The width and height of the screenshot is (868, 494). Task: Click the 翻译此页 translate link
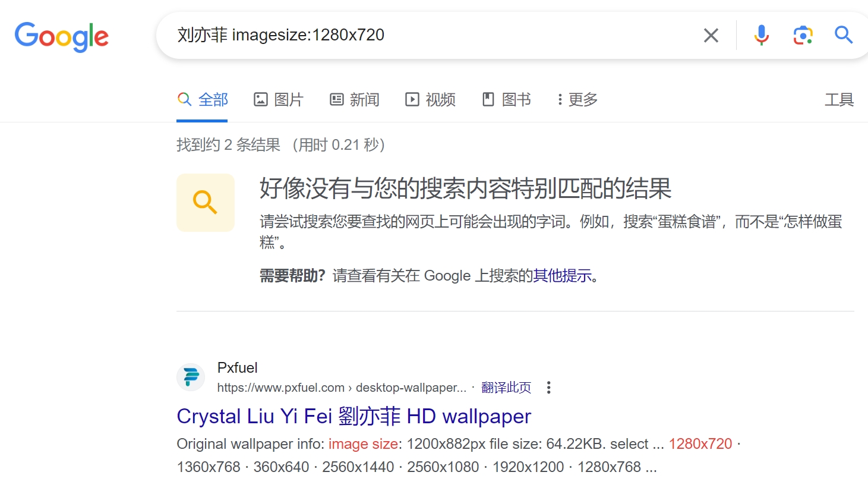click(x=506, y=388)
